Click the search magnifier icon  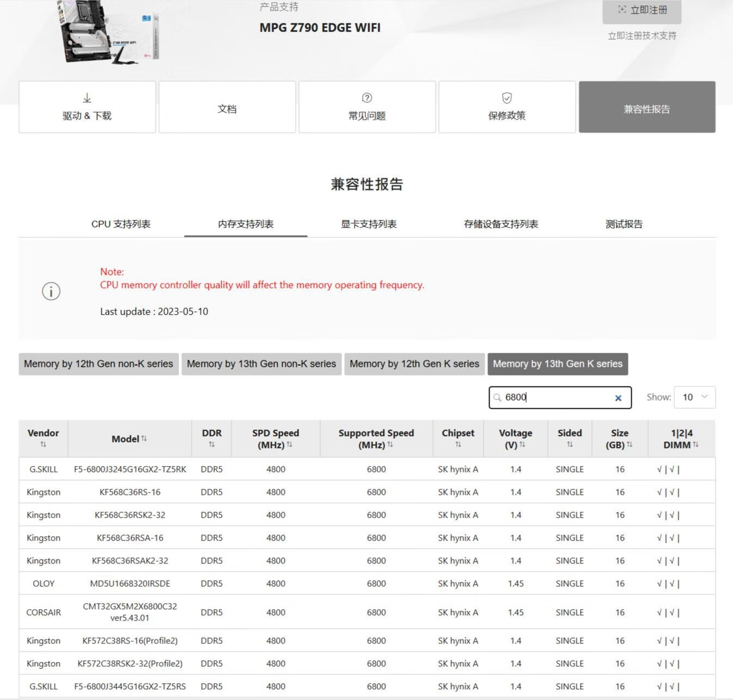coord(497,397)
